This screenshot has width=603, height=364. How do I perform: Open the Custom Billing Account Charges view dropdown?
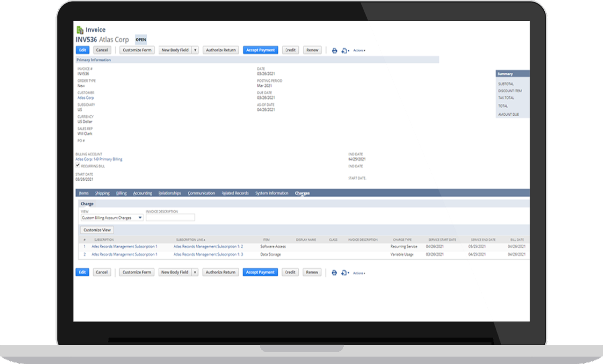(x=112, y=218)
